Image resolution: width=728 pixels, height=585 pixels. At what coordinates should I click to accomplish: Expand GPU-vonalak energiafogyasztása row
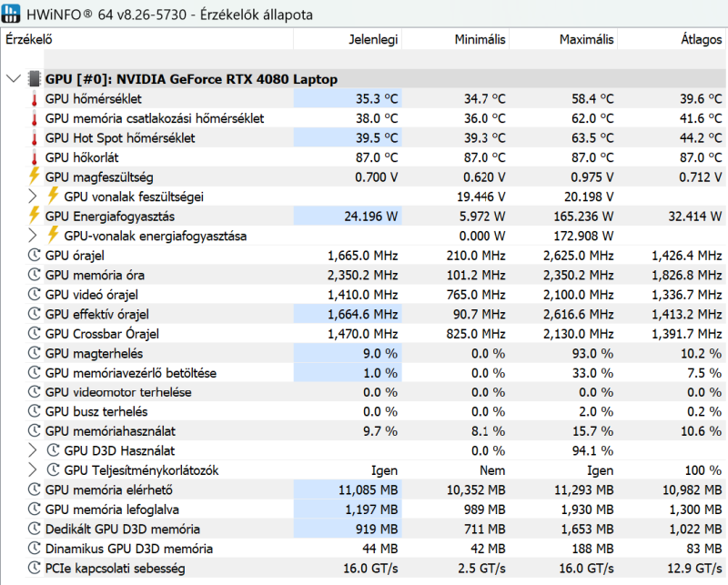[x=33, y=236]
